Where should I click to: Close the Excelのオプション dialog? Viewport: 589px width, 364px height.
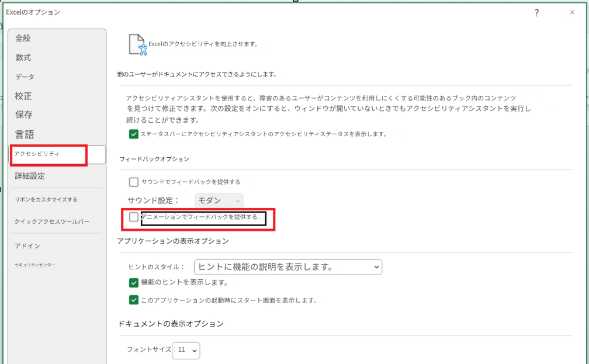click(572, 12)
